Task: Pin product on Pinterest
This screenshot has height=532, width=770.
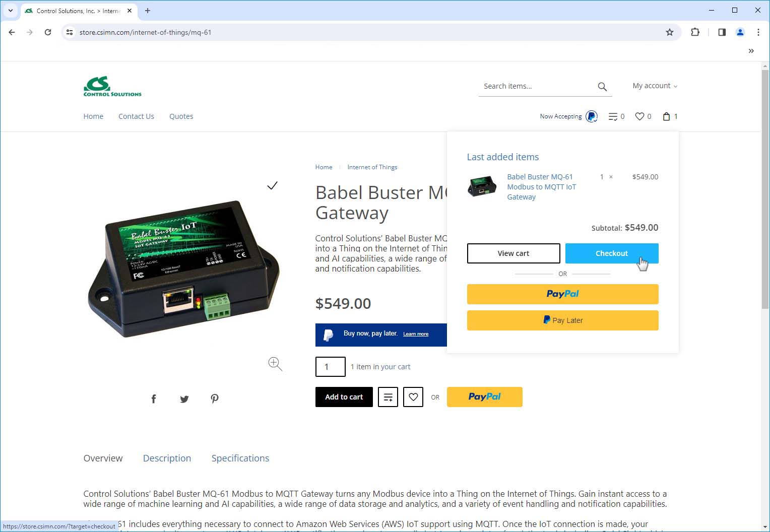Action: pos(215,399)
